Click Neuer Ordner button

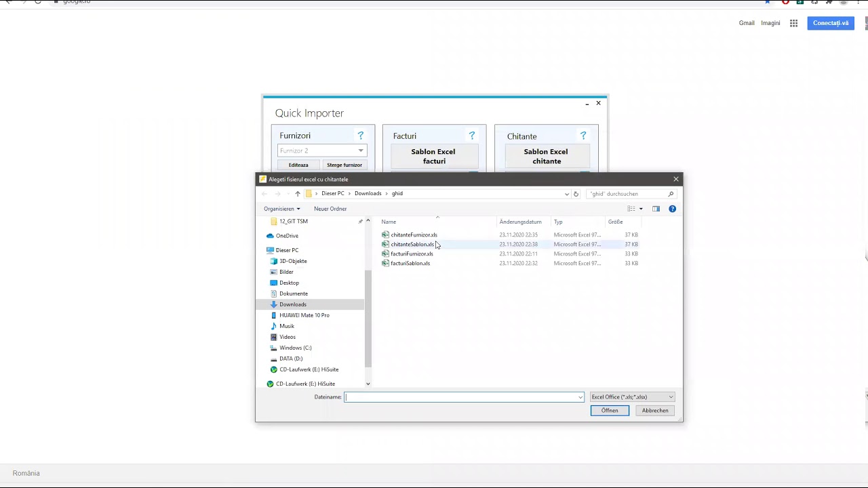[330, 209]
